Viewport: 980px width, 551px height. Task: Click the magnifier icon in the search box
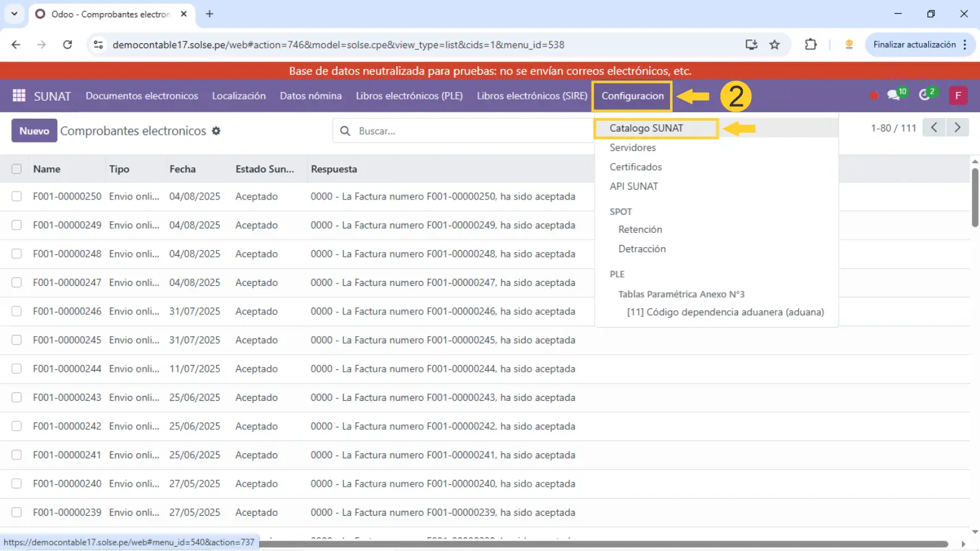(x=346, y=131)
